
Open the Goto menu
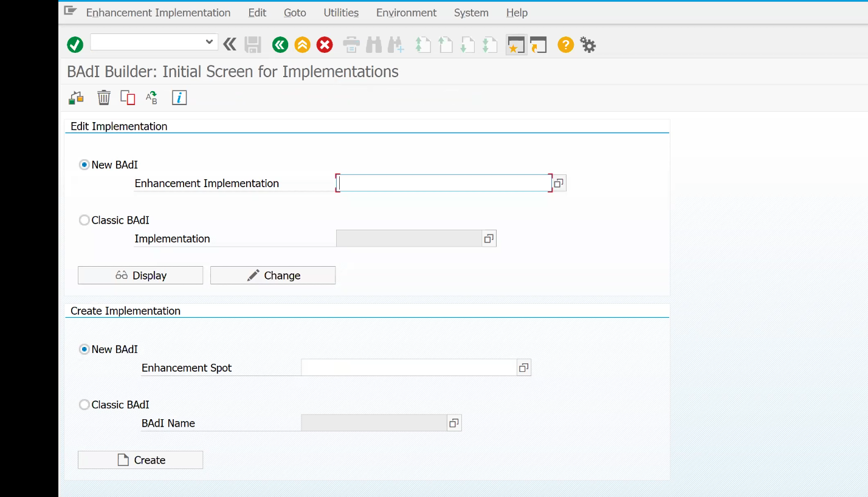[295, 12]
